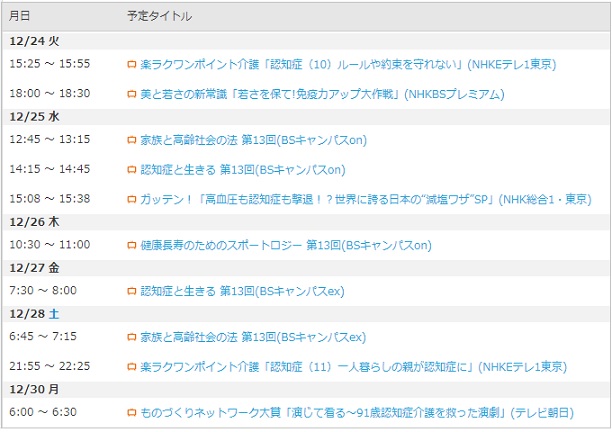Click TV icon beside 12:45 家族と高齢社会の法
The height and width of the screenshot is (432, 612).
pyautogui.click(x=132, y=140)
